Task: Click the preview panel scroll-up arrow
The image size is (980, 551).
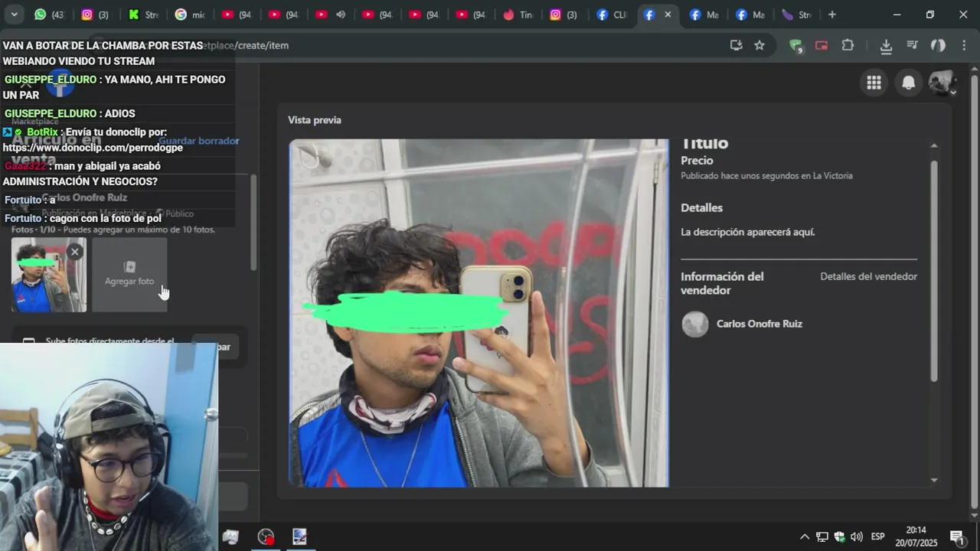Action: click(934, 145)
